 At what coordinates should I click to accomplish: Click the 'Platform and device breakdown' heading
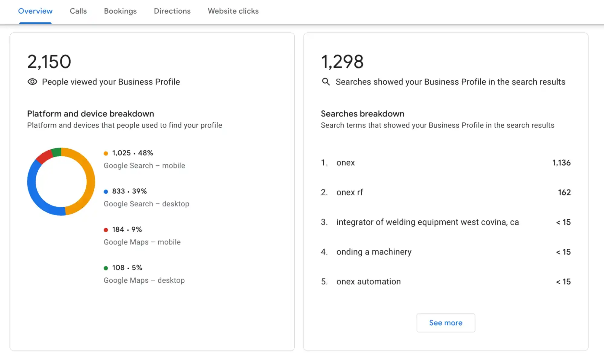[x=91, y=114]
